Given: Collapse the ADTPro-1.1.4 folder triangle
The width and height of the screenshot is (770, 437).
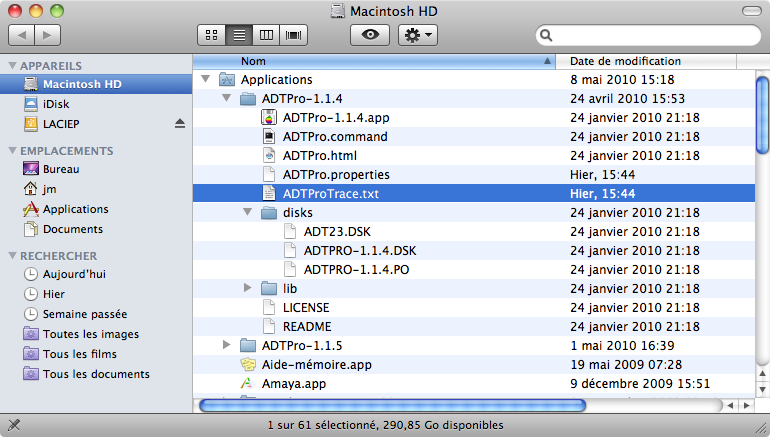Looking at the screenshot, I should (x=226, y=98).
